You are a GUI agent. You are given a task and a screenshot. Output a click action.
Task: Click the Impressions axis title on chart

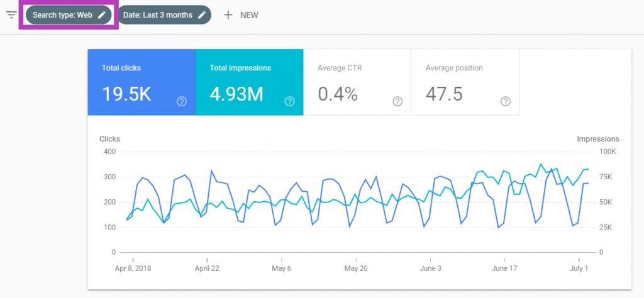597,139
